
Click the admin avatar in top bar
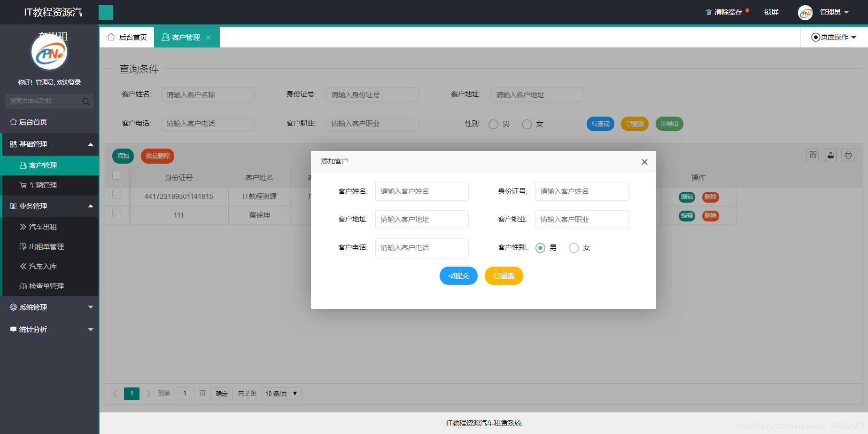coord(805,13)
